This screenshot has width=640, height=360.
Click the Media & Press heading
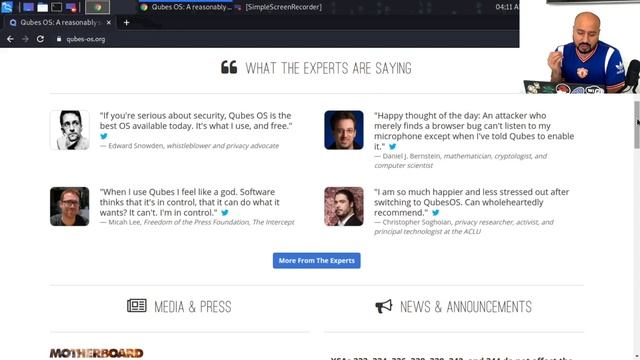[x=193, y=307]
